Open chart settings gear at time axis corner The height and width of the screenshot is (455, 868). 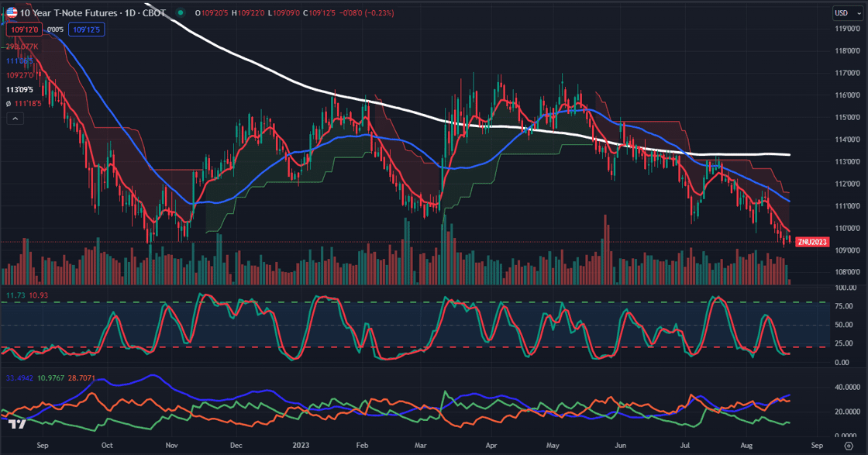849,446
